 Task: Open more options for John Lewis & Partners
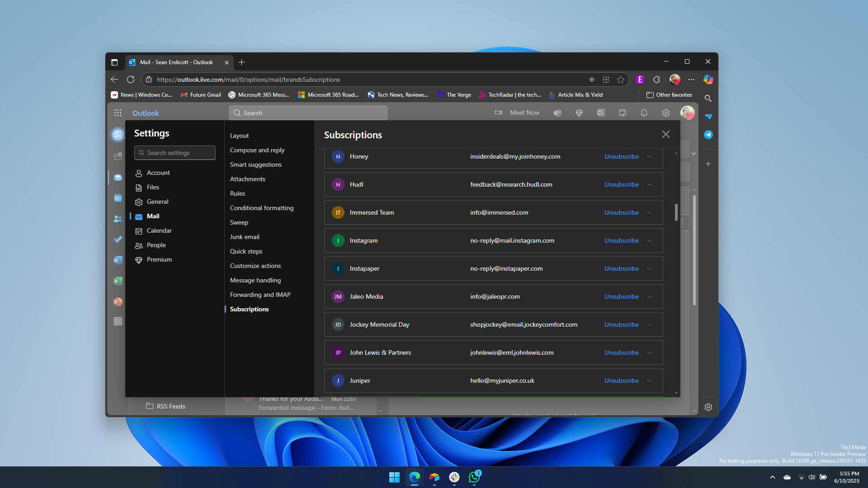pyautogui.click(x=649, y=353)
